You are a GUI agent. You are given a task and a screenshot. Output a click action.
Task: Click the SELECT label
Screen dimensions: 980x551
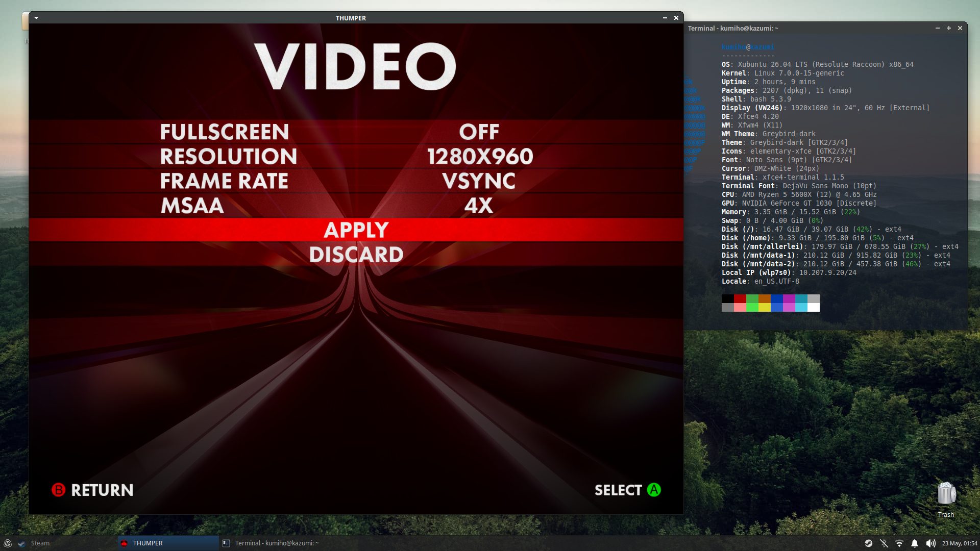(618, 490)
